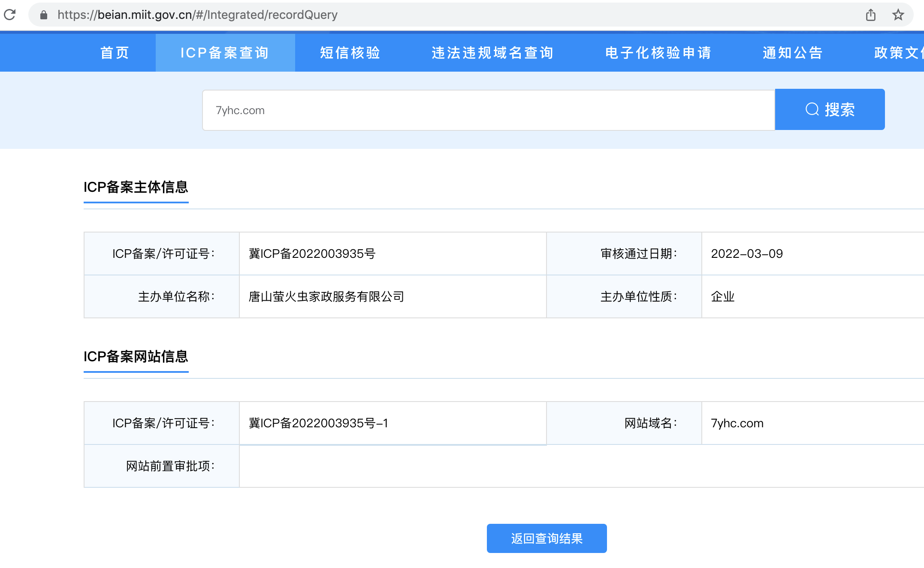Image resolution: width=924 pixels, height=568 pixels.
Task: Open 电子化核验申请 menu item
Action: (x=658, y=53)
